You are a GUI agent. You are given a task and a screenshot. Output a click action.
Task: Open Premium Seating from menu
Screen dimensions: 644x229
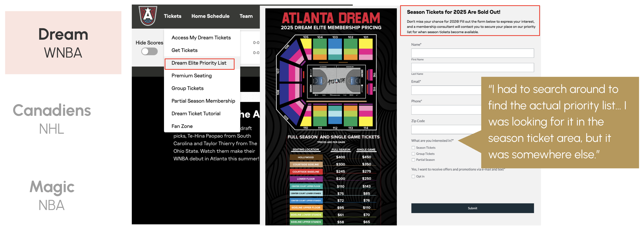(x=191, y=76)
